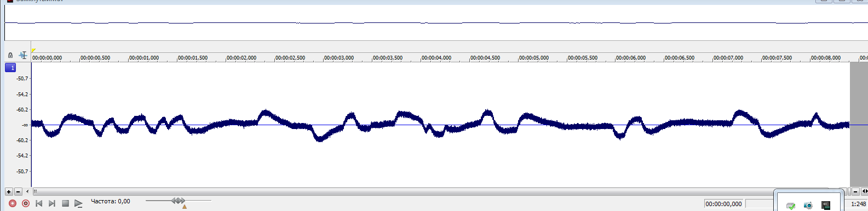Click the horizontal time scrollbar track
The height and width of the screenshot is (211, 868).
(438, 192)
